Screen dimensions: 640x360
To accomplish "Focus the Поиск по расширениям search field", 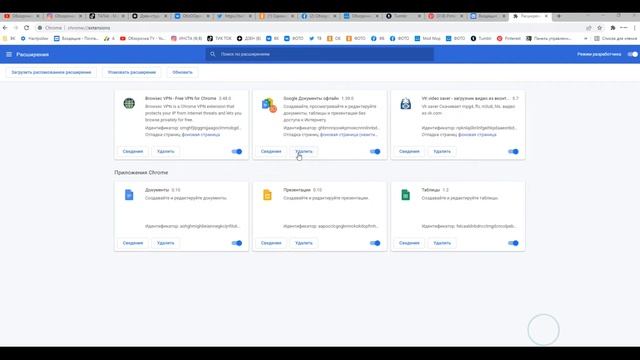I will click(x=320, y=54).
